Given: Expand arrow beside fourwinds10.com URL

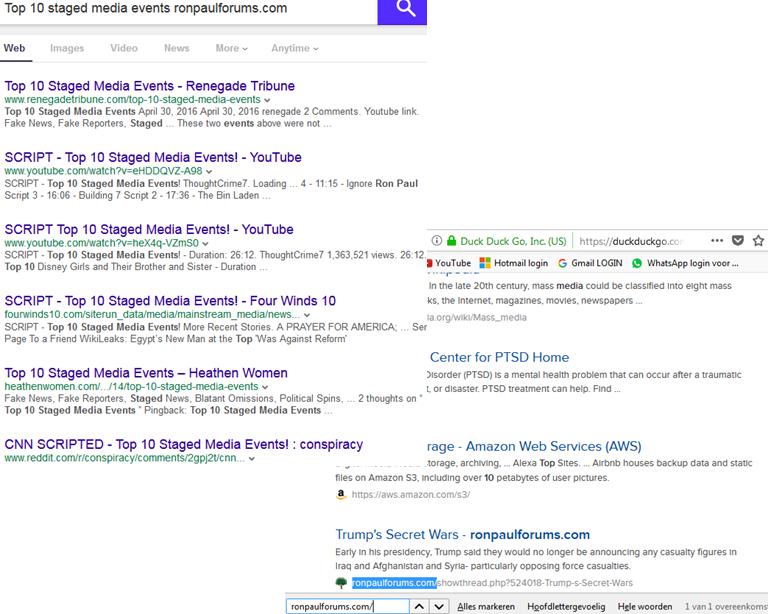Looking at the screenshot, I should 307,315.
